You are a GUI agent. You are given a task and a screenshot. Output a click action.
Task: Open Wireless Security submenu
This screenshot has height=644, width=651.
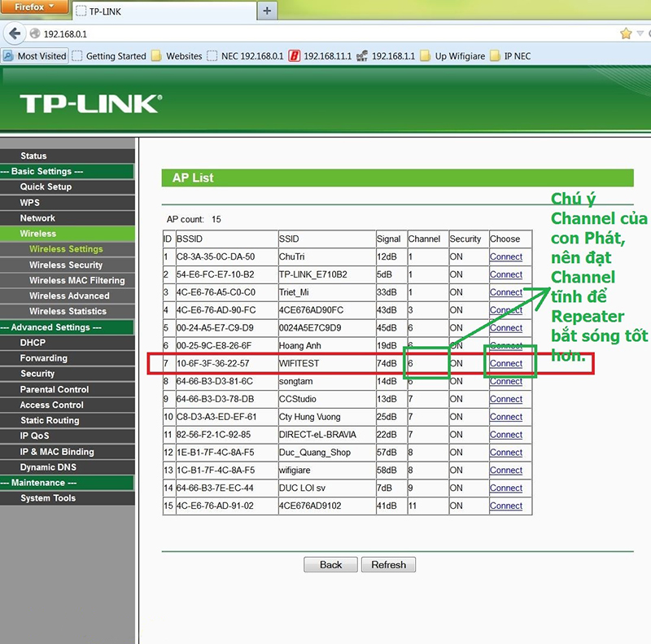[68, 265]
